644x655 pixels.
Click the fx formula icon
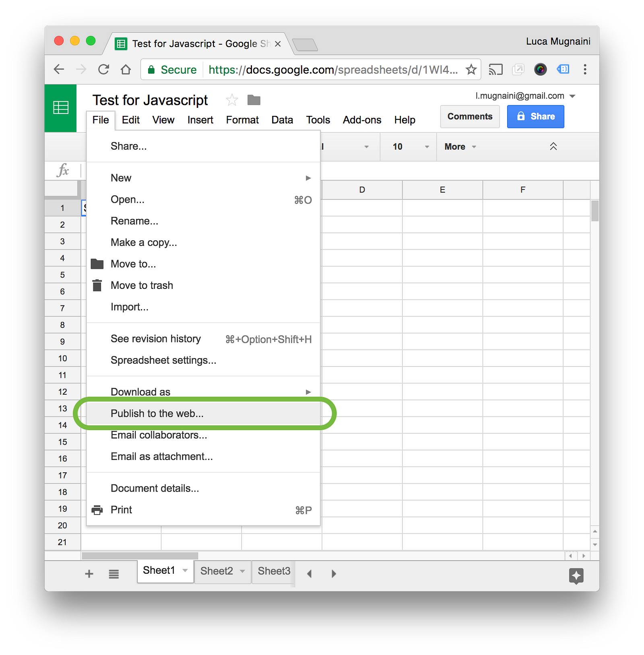pos(63,170)
